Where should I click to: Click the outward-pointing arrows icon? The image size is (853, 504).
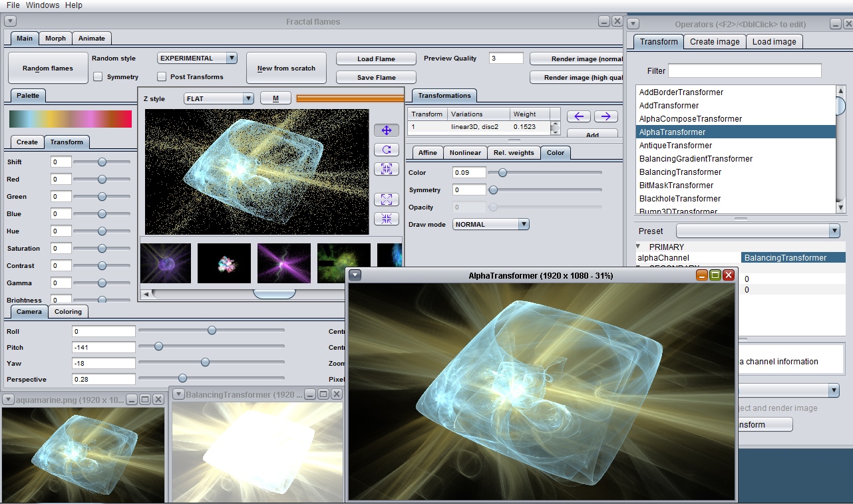tap(387, 199)
